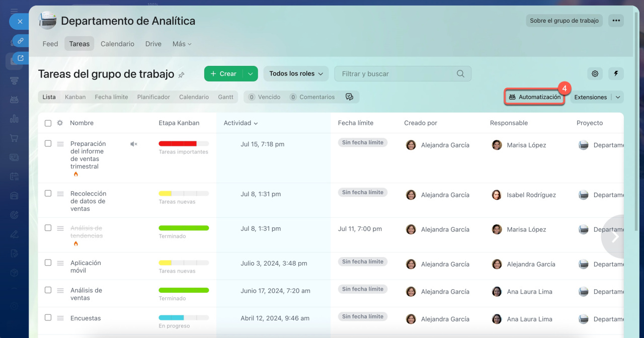
Task: Toggle the select-all checkbox in table header
Action: click(x=48, y=123)
